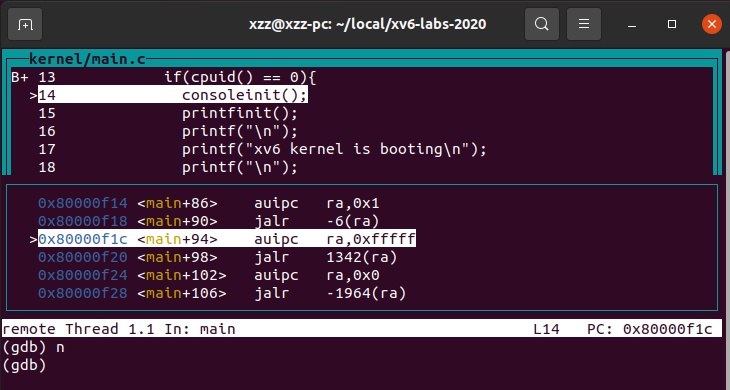This screenshot has height=390, width=730.
Task: Click operand ra,0x0 in assembly
Action: click(x=353, y=276)
